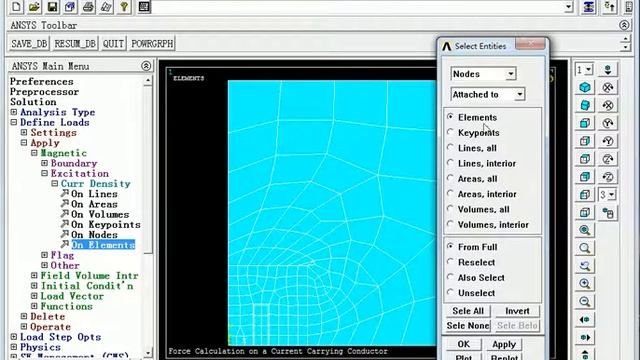Open the Pan-Zoom-Rotate icon in top toolbar
The image size is (640, 360).
(x=70, y=7)
